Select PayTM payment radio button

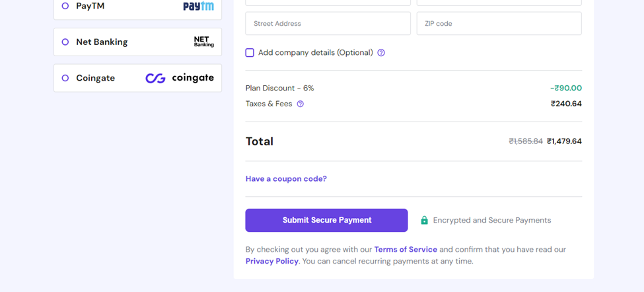(x=65, y=6)
